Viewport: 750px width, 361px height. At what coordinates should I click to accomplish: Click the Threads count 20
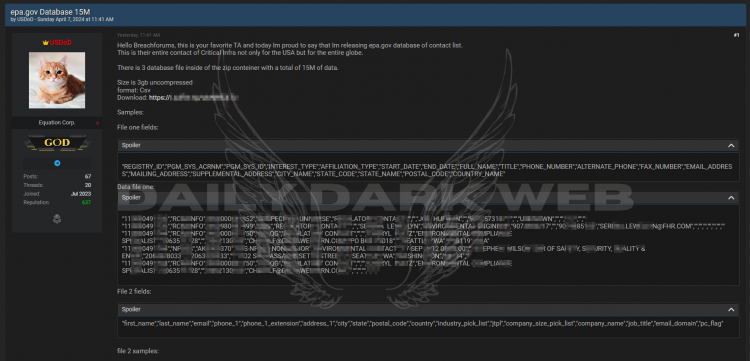tap(88, 185)
